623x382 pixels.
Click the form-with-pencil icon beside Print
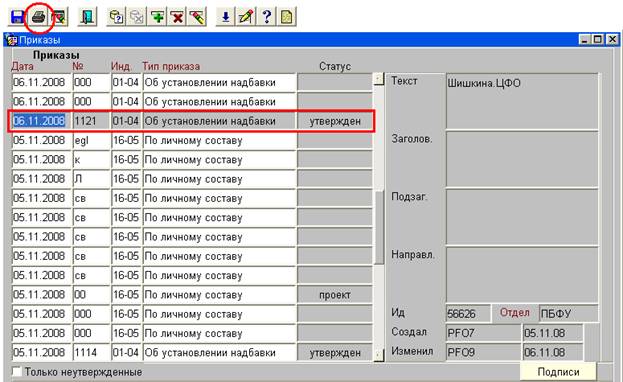pyautogui.click(x=59, y=17)
